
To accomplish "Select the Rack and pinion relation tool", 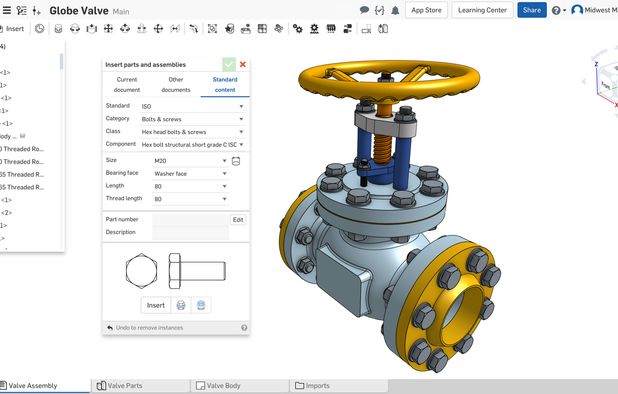I will point(314,29).
